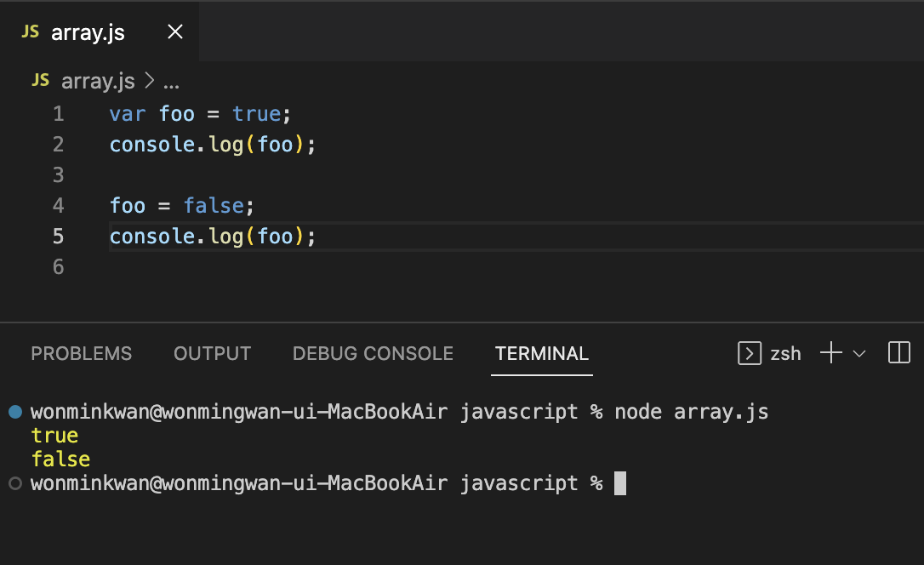The height and width of the screenshot is (565, 924).
Task: Click 'log' on line 2
Action: [225, 145]
